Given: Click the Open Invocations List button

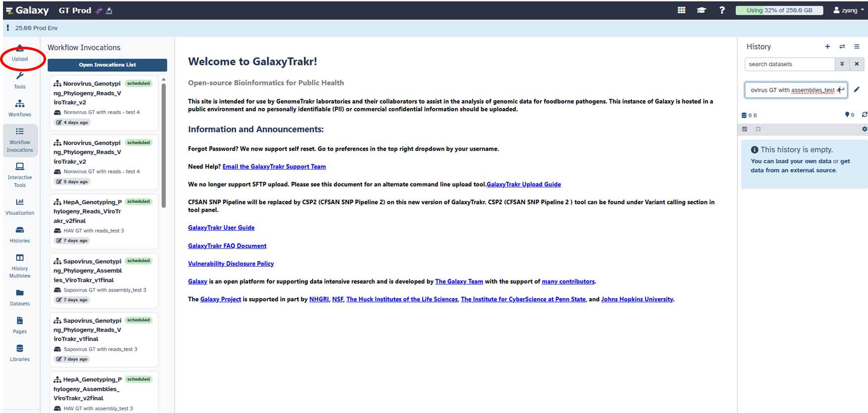Looking at the screenshot, I should point(107,65).
